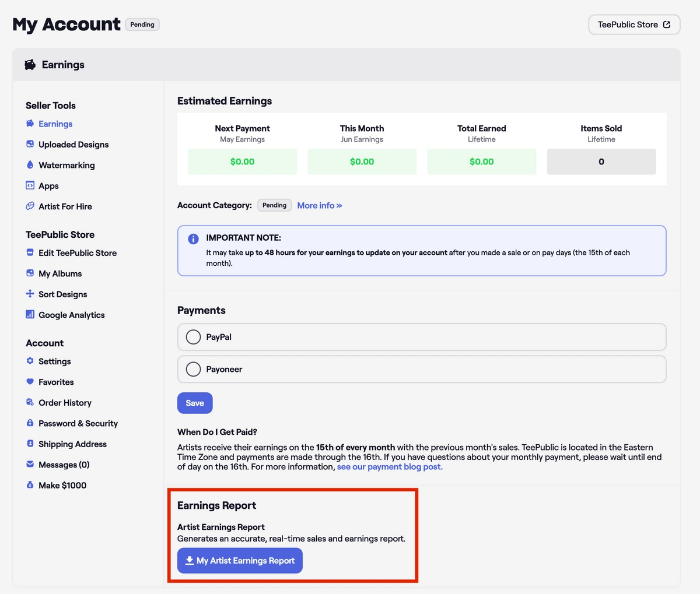The width and height of the screenshot is (700, 594).
Task: Click the Total Earned $0.00 amount
Action: 482,161
